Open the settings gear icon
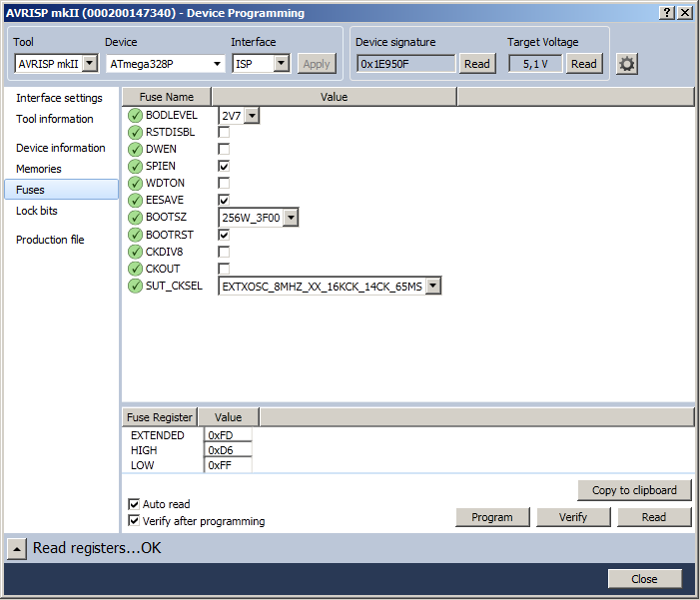 pos(627,64)
